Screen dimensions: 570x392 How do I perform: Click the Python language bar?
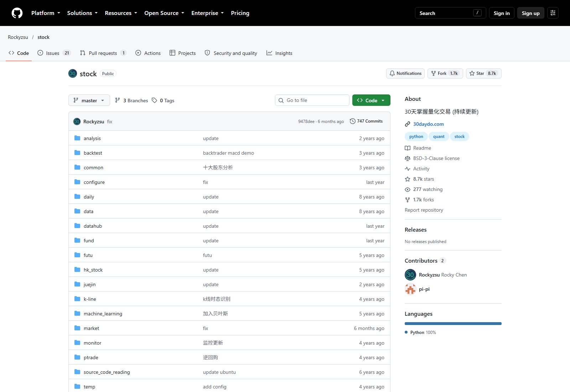[x=453, y=324]
